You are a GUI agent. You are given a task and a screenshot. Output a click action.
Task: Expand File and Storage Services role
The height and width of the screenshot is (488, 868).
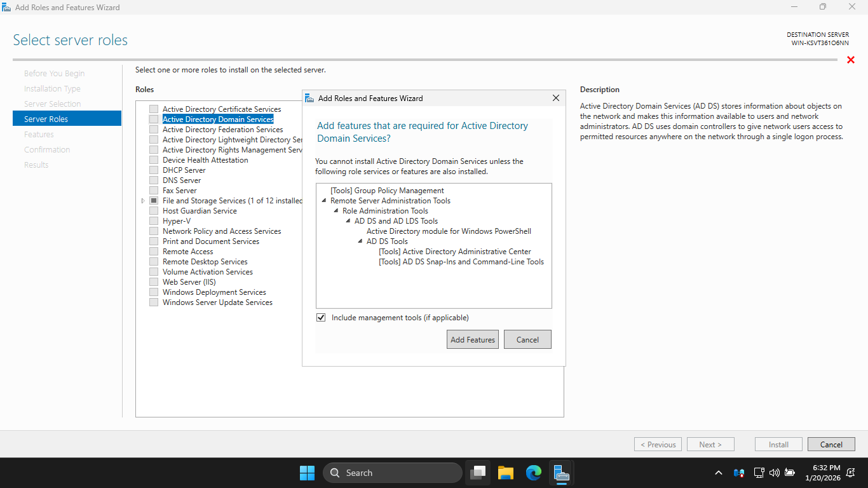pos(144,201)
